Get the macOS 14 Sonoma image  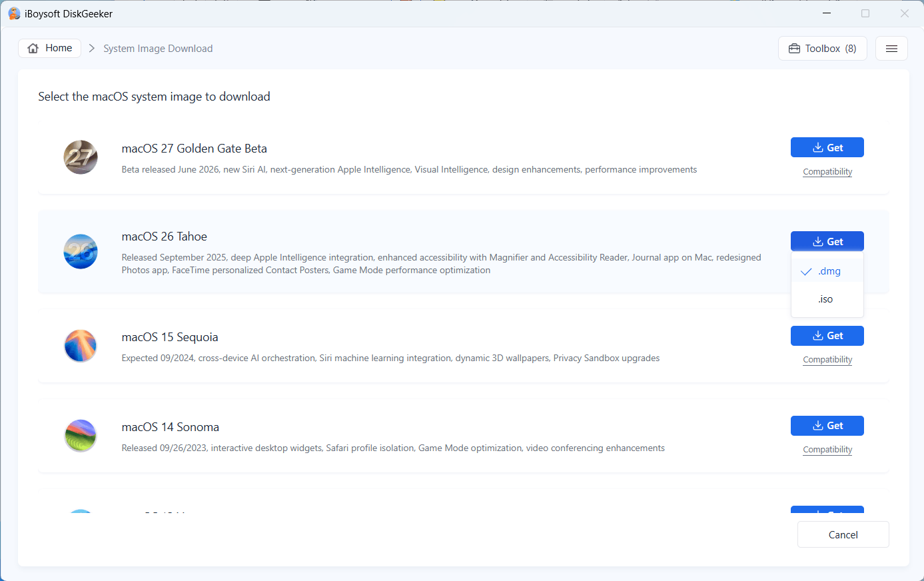click(827, 426)
